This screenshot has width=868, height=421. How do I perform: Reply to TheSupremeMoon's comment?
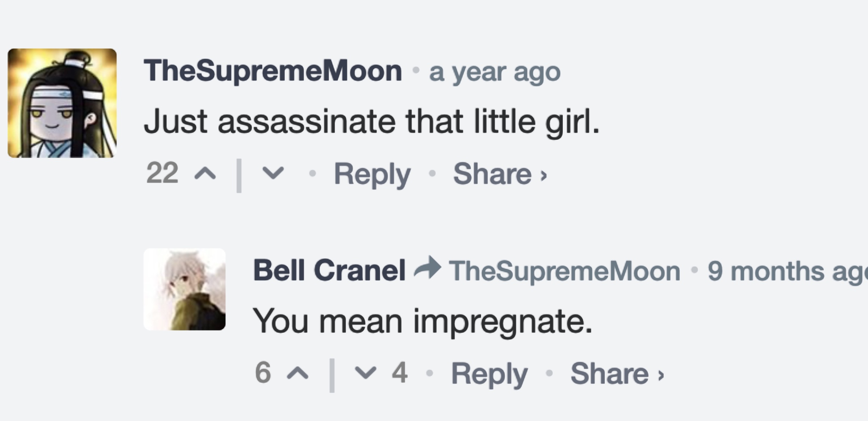[372, 174]
